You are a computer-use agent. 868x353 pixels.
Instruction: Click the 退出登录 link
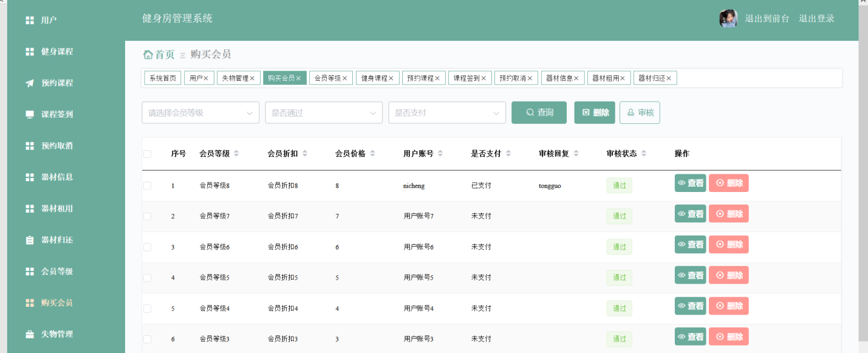click(817, 19)
